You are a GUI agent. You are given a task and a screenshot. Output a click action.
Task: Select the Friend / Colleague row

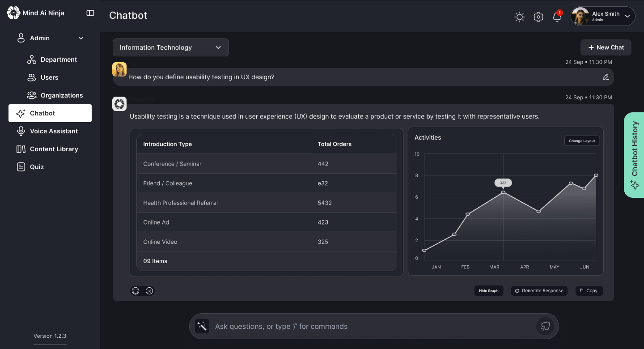coord(267,183)
